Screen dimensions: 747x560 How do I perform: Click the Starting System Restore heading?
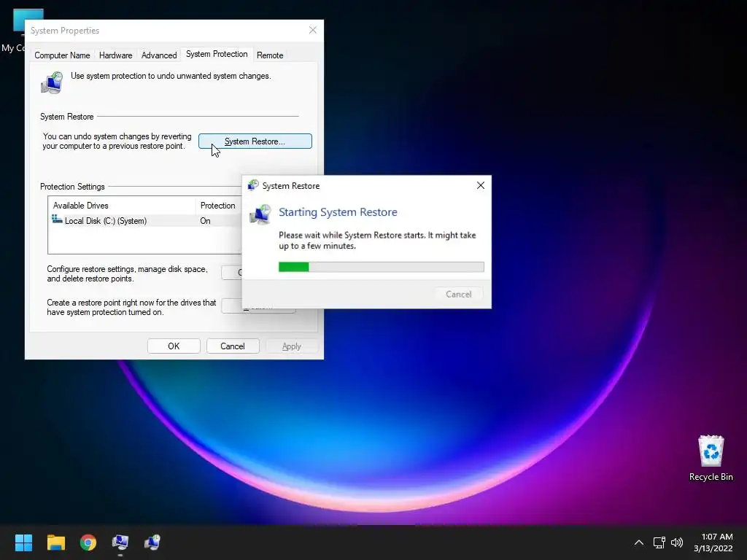[x=338, y=212]
